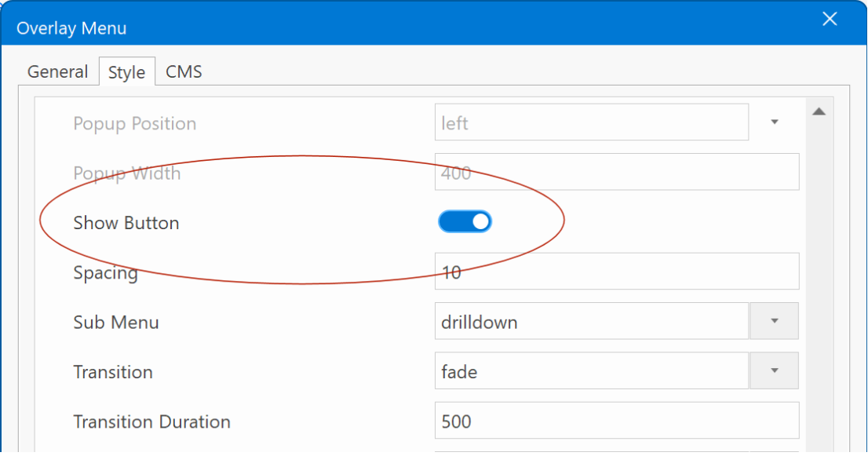Click the Popup Position field showing left

592,122
